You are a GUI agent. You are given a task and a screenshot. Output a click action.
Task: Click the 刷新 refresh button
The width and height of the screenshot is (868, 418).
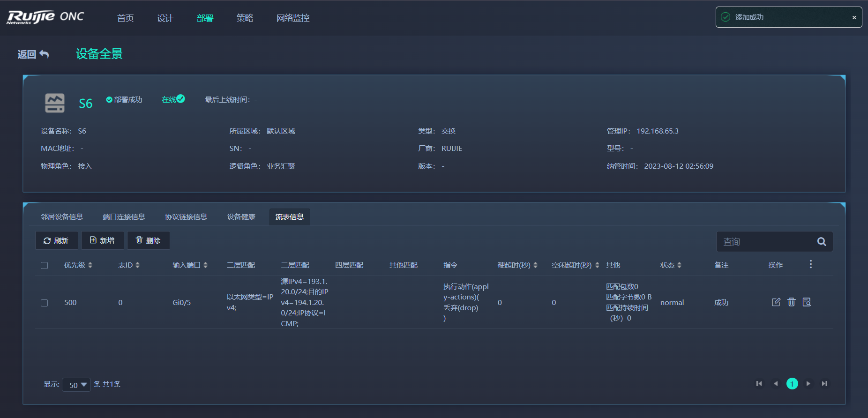(56, 240)
